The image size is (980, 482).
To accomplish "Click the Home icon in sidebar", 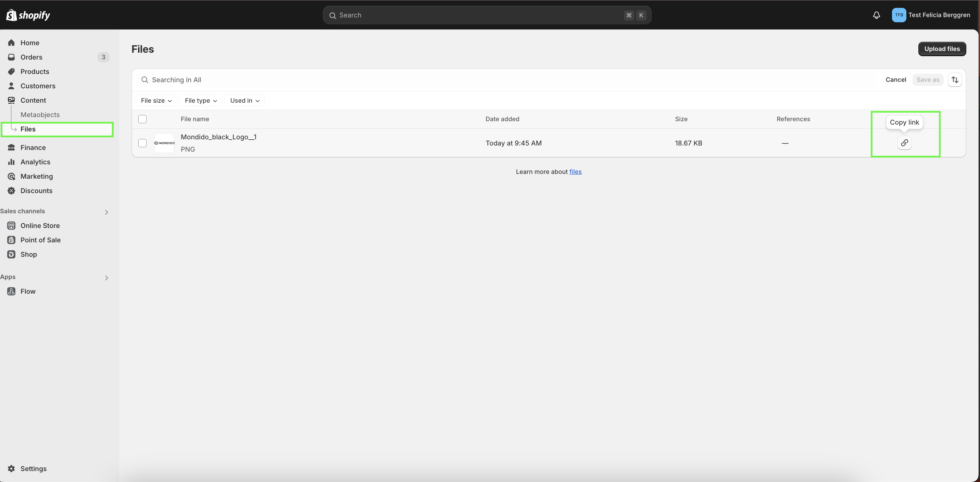I will click(x=11, y=42).
